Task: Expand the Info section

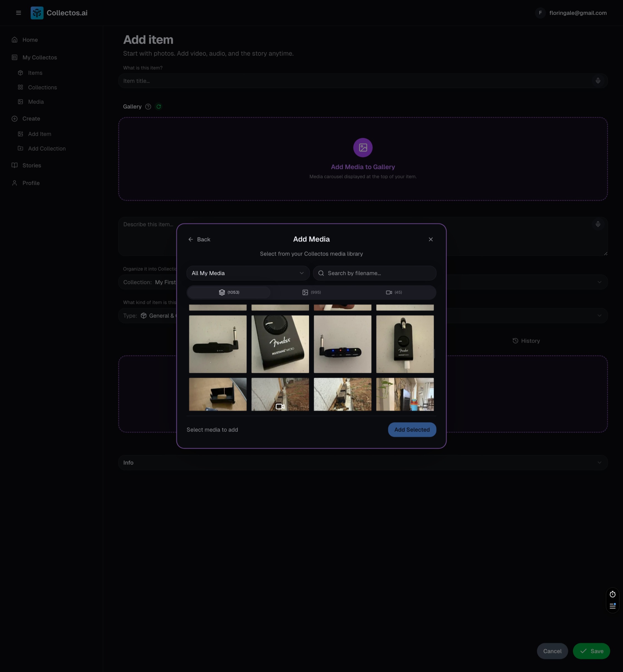Action: tap(363, 463)
